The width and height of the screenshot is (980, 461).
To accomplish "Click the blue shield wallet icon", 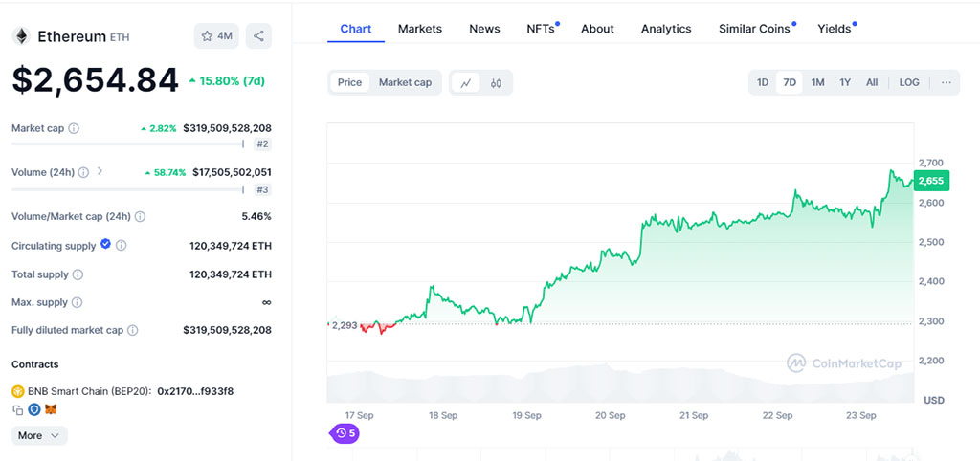I will click(33, 409).
